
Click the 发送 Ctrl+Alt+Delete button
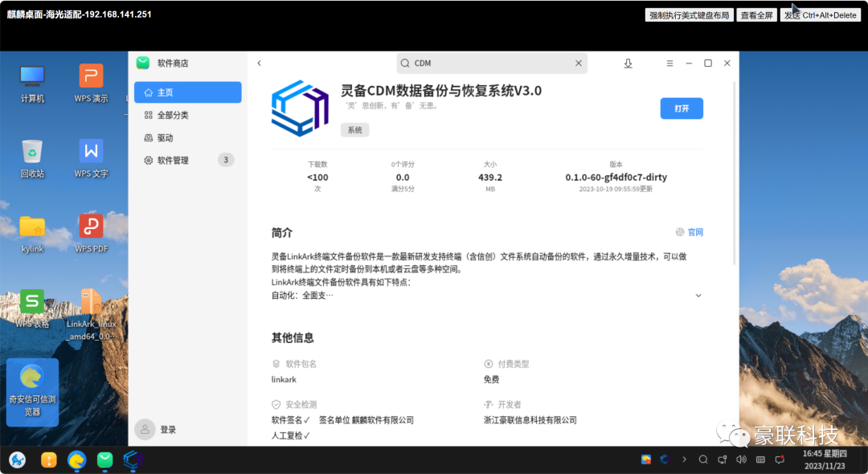point(821,15)
